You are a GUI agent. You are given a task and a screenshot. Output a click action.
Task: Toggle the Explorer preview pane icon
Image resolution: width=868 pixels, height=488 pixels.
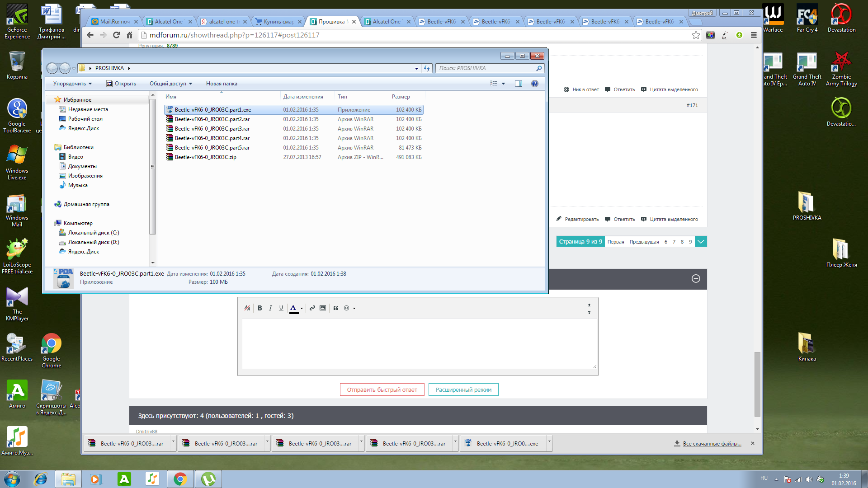point(519,84)
